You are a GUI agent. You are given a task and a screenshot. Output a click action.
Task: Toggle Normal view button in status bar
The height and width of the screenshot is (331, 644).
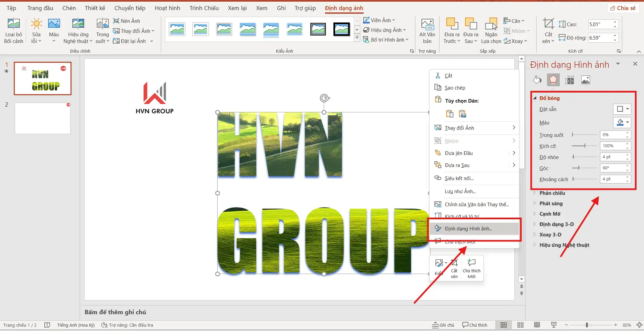click(503, 325)
